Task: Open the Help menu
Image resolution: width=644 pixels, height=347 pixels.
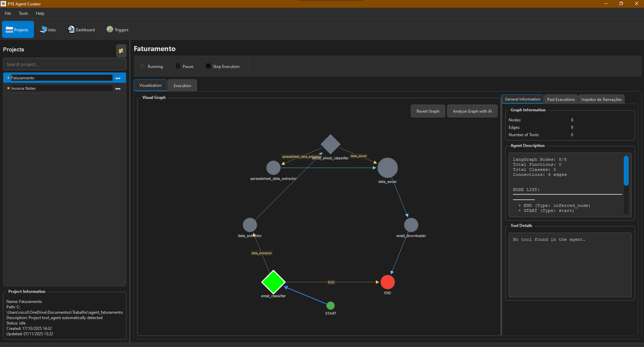Action: click(x=40, y=13)
